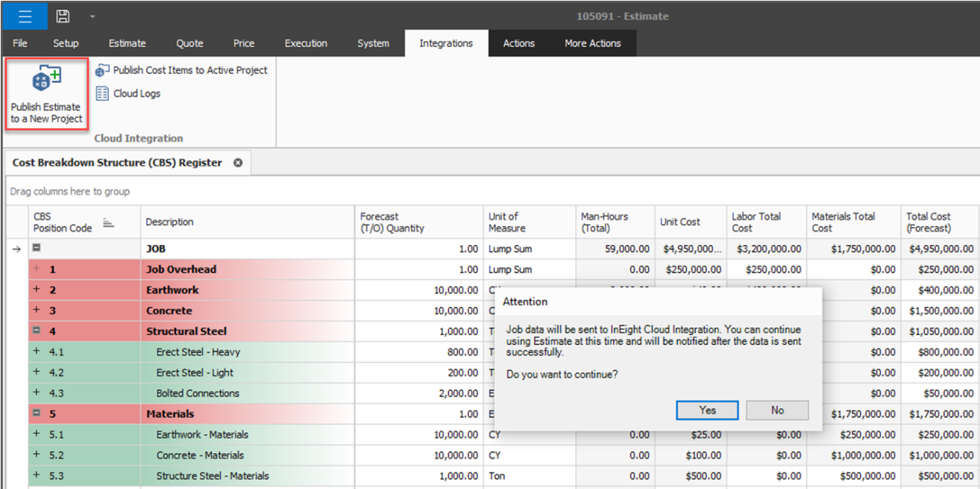Click Publish Cost Items to Active Project
The height and width of the screenshot is (489, 980).
pos(189,70)
